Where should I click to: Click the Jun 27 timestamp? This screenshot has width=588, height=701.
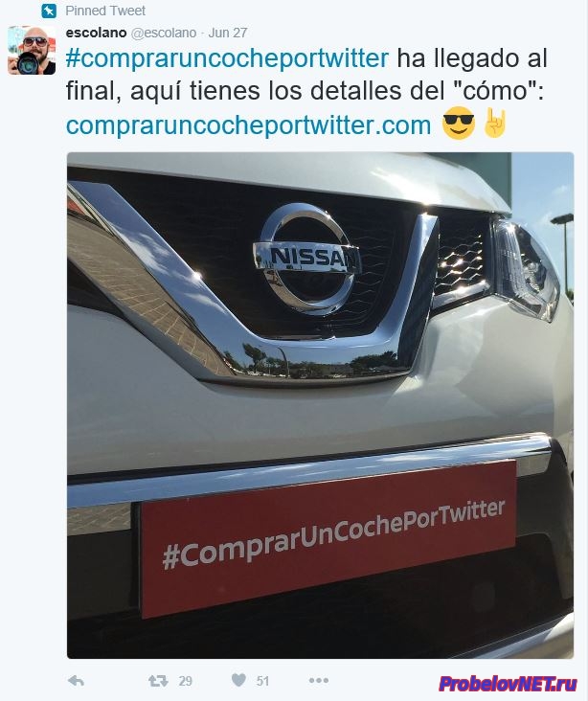228,33
